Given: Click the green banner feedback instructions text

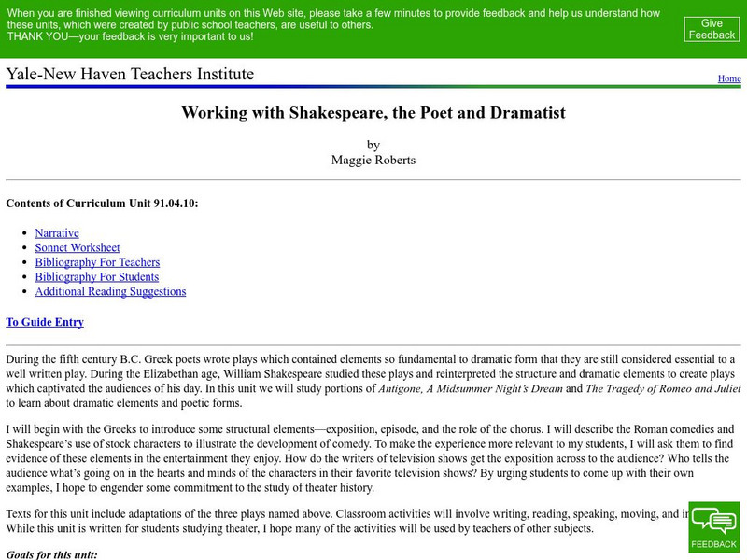Looking at the screenshot, I should tap(333, 19).
